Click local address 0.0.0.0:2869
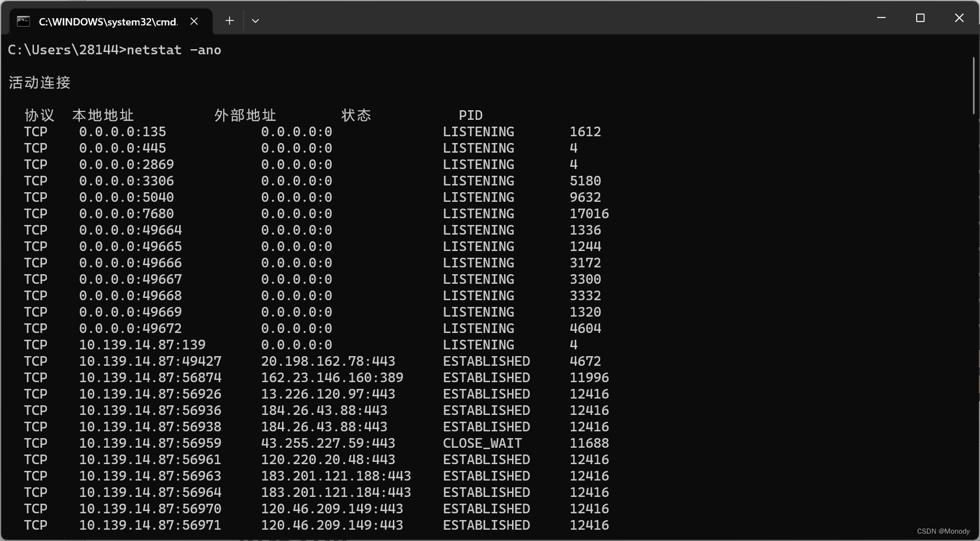980x541 pixels. [x=127, y=165]
